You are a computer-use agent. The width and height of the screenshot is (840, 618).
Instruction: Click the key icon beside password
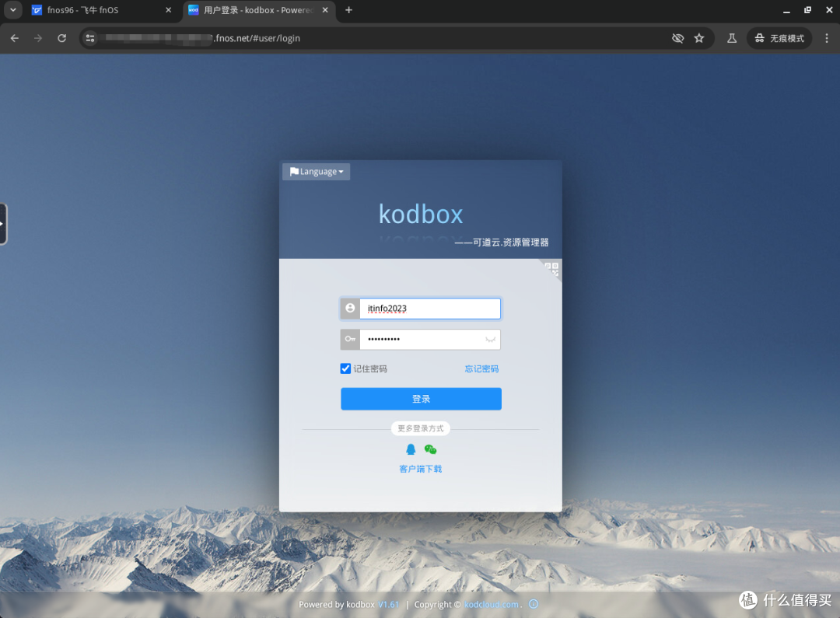coord(350,339)
